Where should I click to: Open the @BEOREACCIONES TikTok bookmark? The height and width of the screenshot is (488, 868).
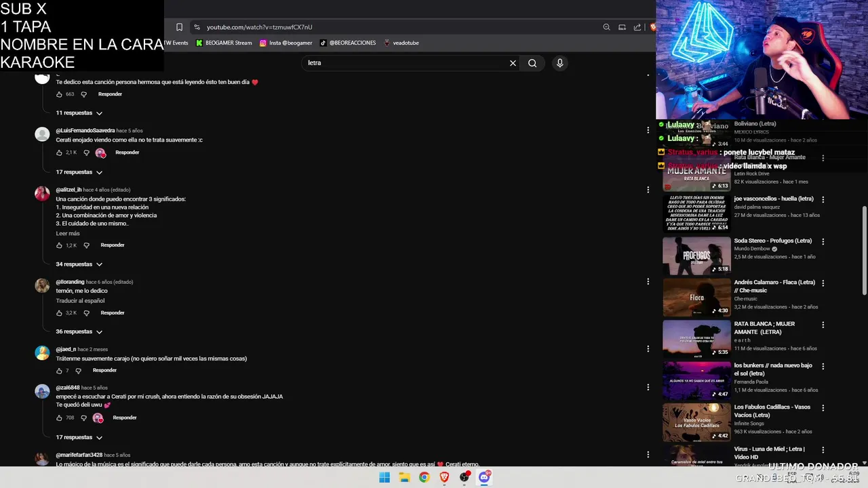click(347, 43)
